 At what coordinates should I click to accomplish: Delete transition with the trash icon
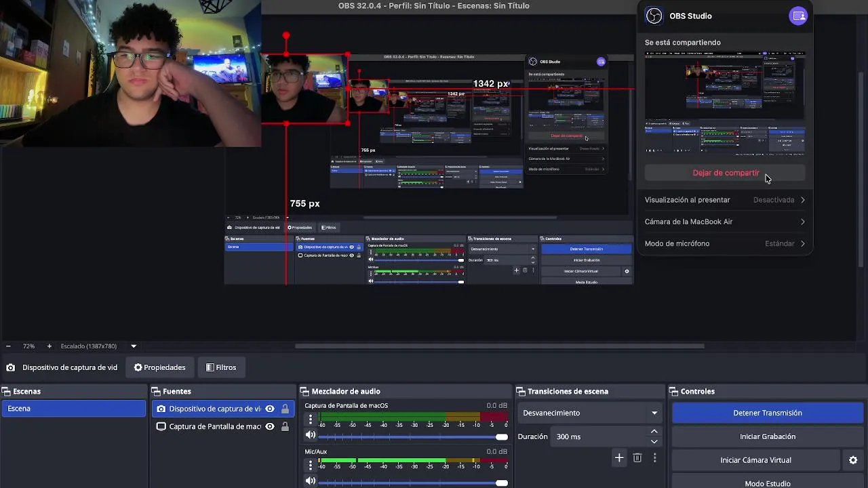[637, 458]
